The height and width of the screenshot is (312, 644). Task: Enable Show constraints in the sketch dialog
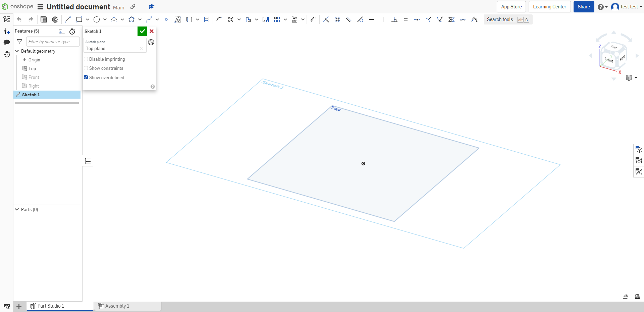86,68
